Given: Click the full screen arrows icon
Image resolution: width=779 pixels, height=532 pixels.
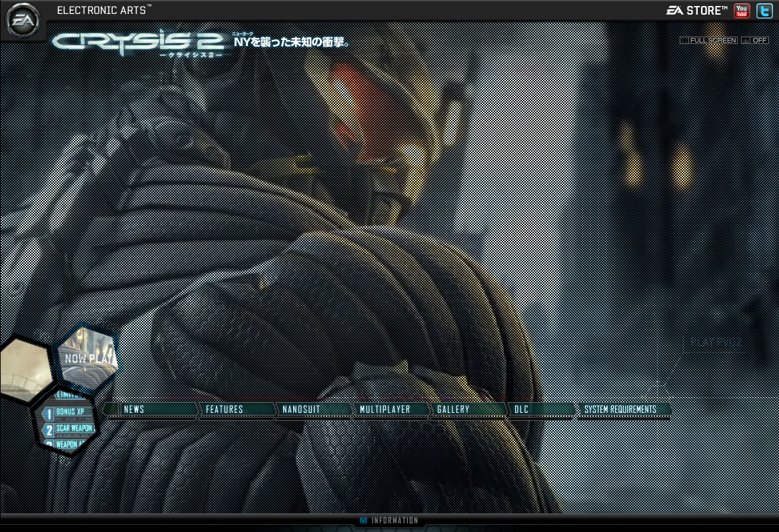Looking at the screenshot, I should 684,40.
